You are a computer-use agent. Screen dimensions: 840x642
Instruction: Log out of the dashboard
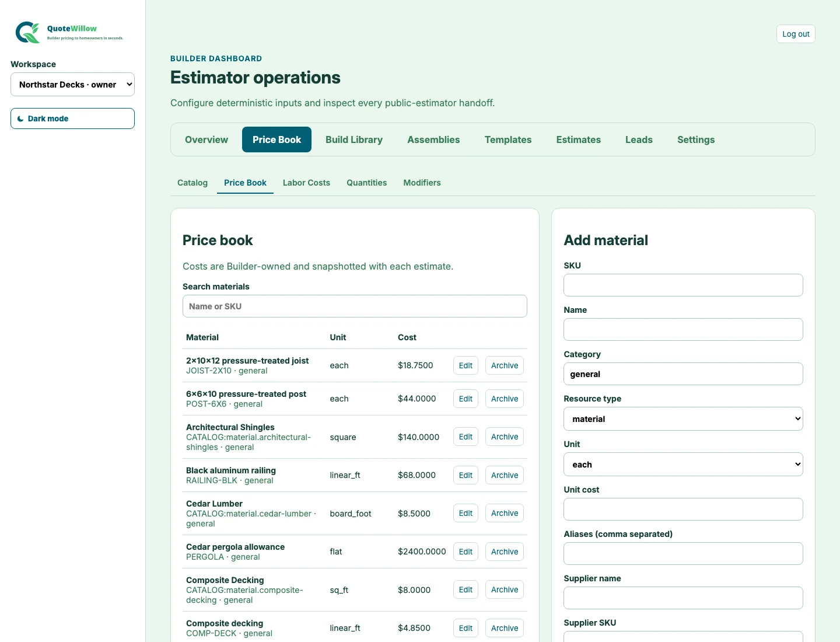point(796,34)
